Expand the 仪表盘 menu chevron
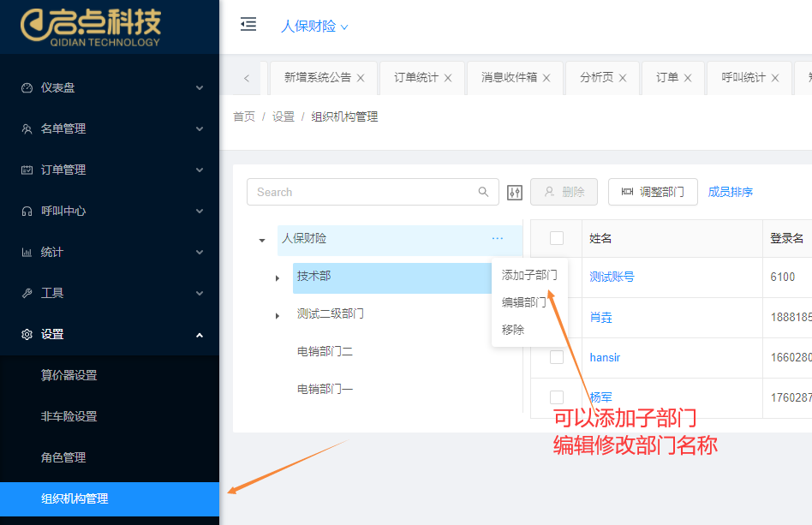The width and height of the screenshot is (812, 525). (200, 88)
